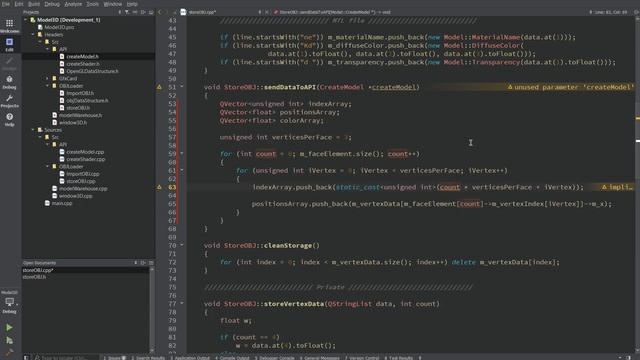Open createShader.h in the project tree
Viewport: 640px width, 360px height.
83,64
